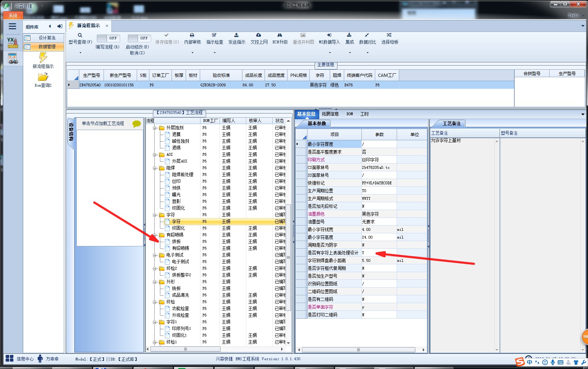Close the 新流程指示 tab
This screenshot has width=588, height=369.
[x=107, y=26]
